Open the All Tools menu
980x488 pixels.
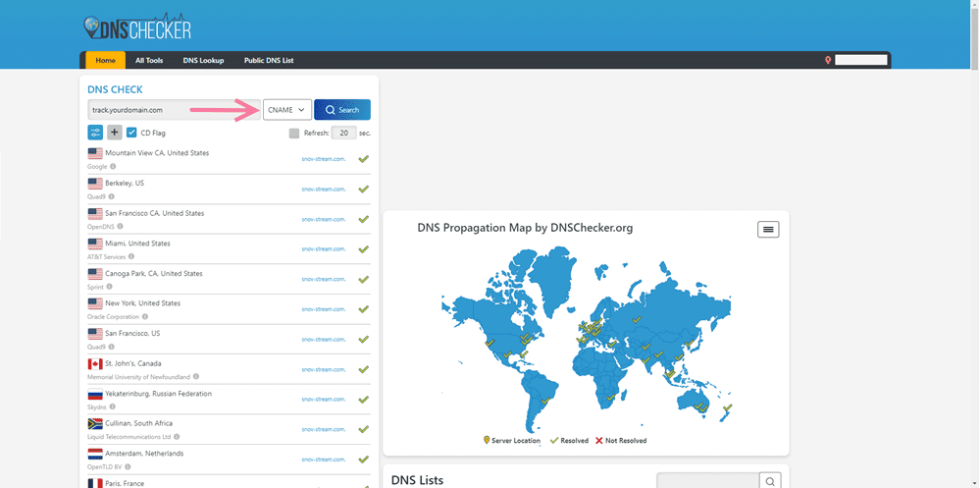click(x=149, y=61)
